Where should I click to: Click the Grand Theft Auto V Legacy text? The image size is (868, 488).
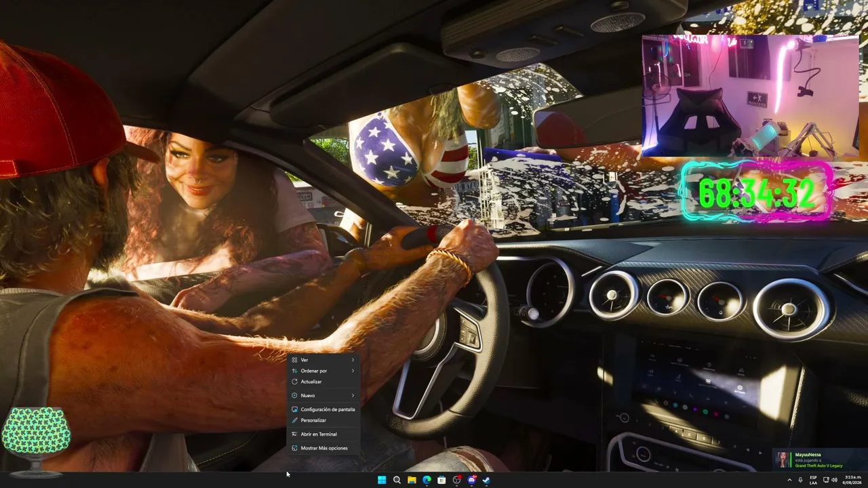pos(819,466)
